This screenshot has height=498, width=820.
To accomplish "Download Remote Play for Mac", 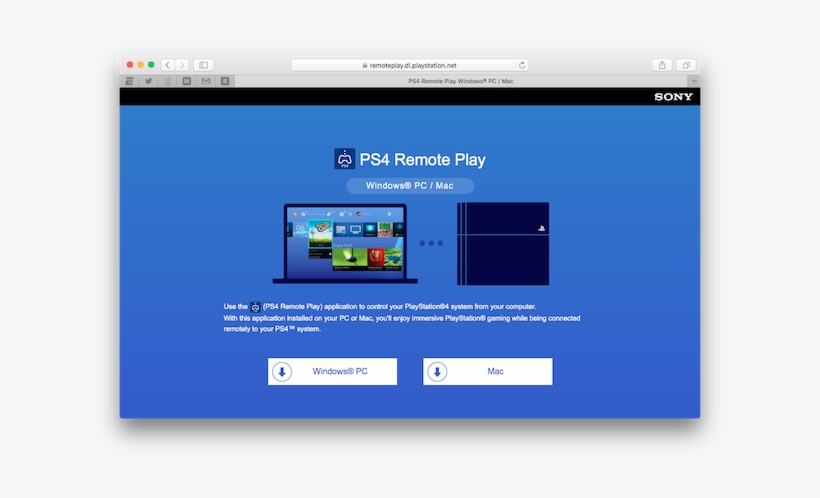I will coord(487,371).
